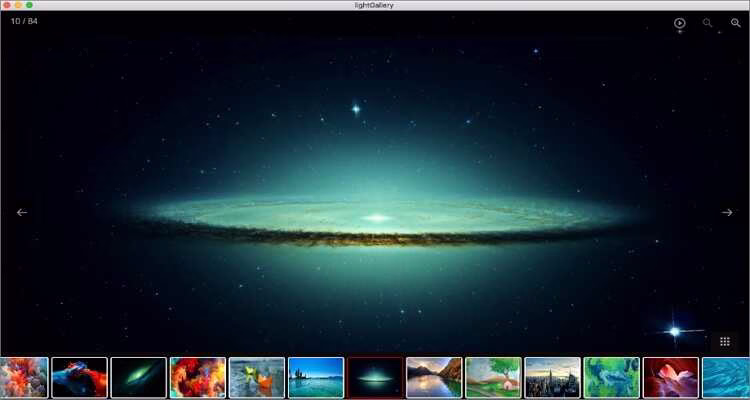The width and height of the screenshot is (750, 400).
Task: Minimize the lightGallery window
Action: [x=18, y=5]
